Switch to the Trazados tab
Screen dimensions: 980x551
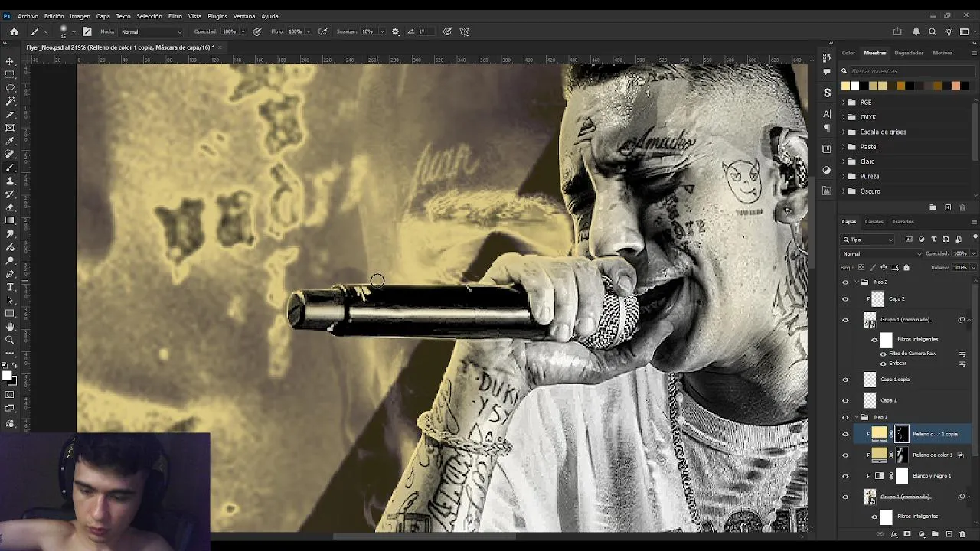tap(903, 222)
